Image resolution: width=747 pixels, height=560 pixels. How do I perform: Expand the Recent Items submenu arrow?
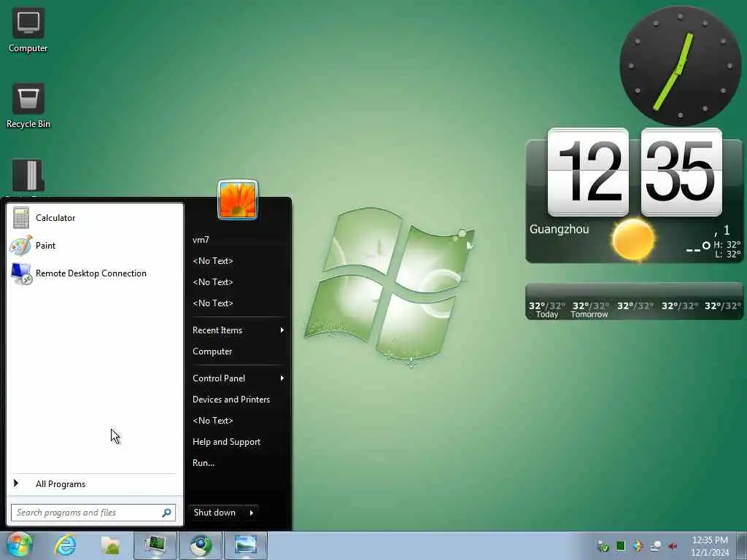click(x=282, y=330)
